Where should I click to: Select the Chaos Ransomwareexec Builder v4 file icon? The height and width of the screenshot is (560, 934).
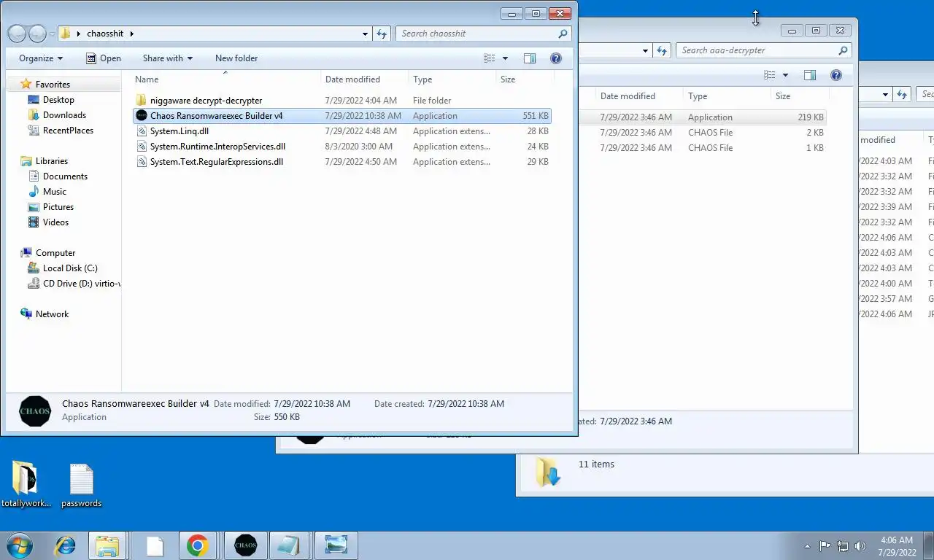point(142,116)
